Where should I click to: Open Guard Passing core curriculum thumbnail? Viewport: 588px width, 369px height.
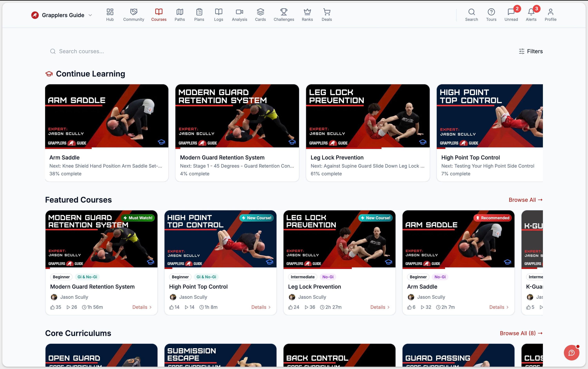point(458,355)
